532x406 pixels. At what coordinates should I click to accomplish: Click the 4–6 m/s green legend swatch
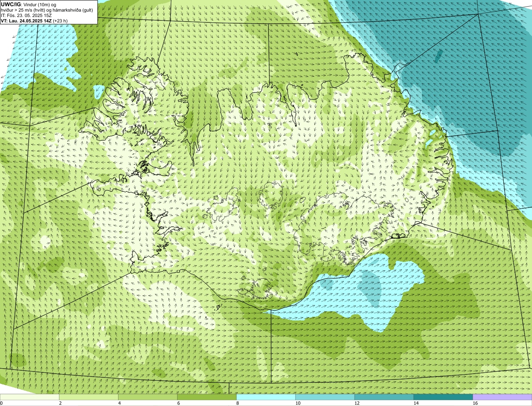148,397
